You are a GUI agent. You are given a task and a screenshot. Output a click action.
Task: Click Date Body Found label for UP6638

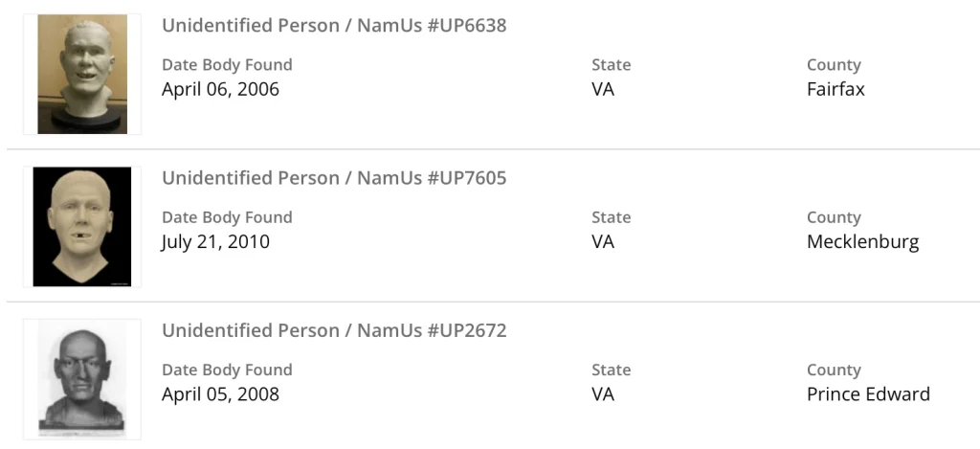227,65
